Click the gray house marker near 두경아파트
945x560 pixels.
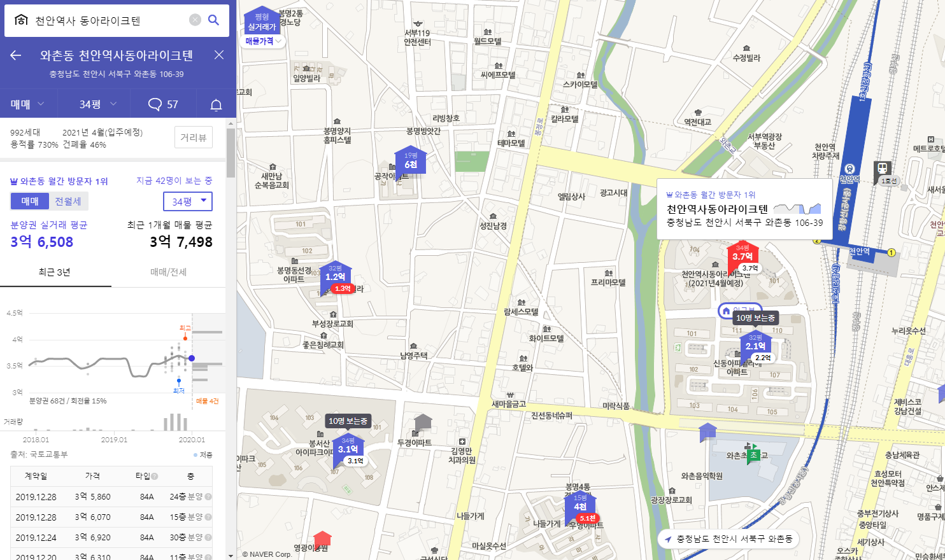pos(423,422)
